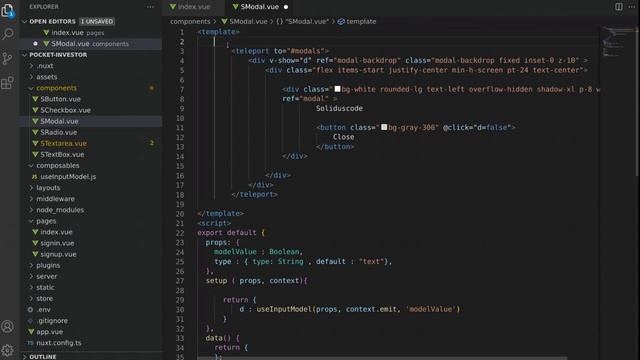Open Explorer more actions ellipsis
640x360 pixels.
151,7
